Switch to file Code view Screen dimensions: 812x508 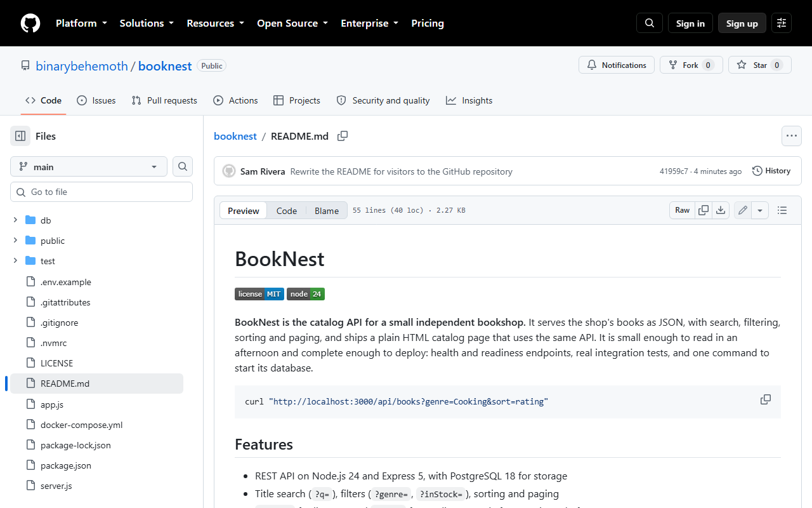click(287, 211)
